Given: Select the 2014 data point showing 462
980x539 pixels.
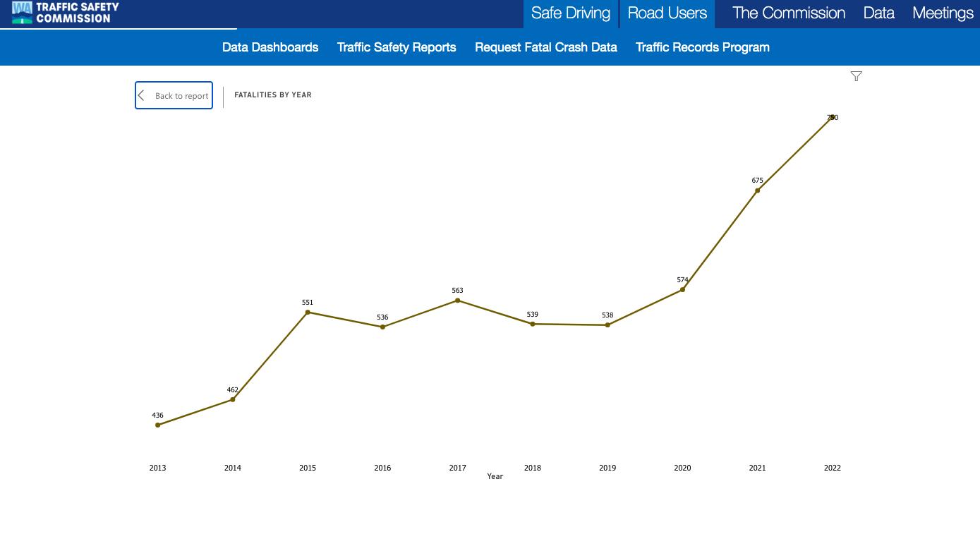Looking at the screenshot, I should [233, 399].
